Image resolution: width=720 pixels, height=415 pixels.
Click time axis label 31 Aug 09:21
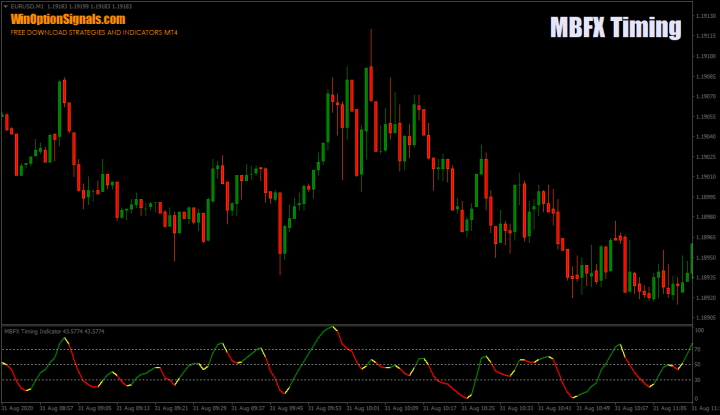(171, 408)
